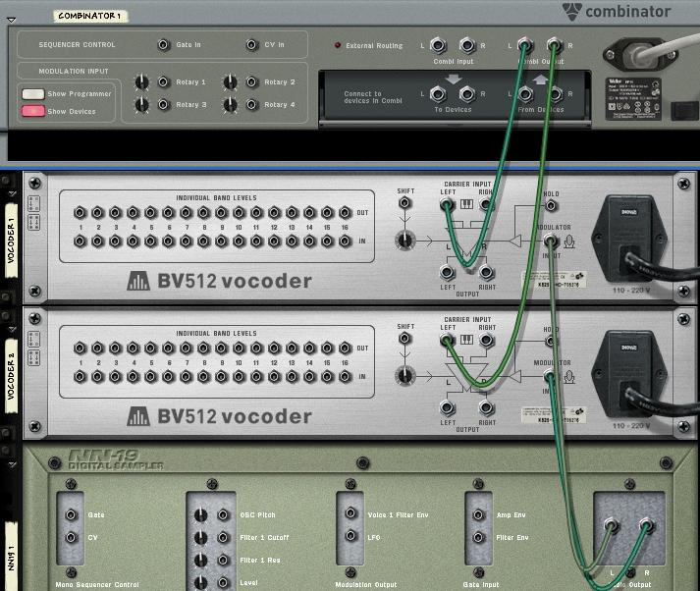Adjust the Rotary 3 CV trim knob
700x591 pixels.
coord(141,104)
